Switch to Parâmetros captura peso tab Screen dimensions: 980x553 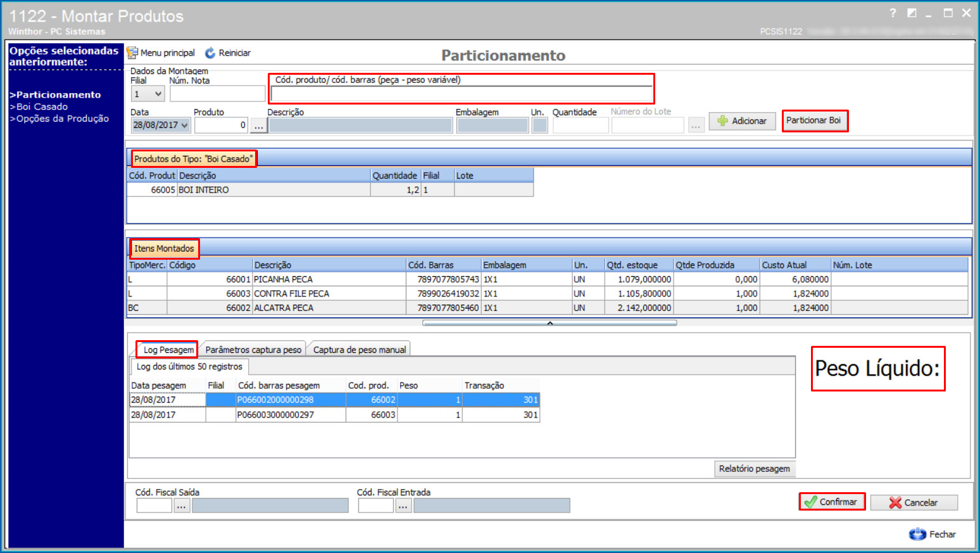[253, 350]
